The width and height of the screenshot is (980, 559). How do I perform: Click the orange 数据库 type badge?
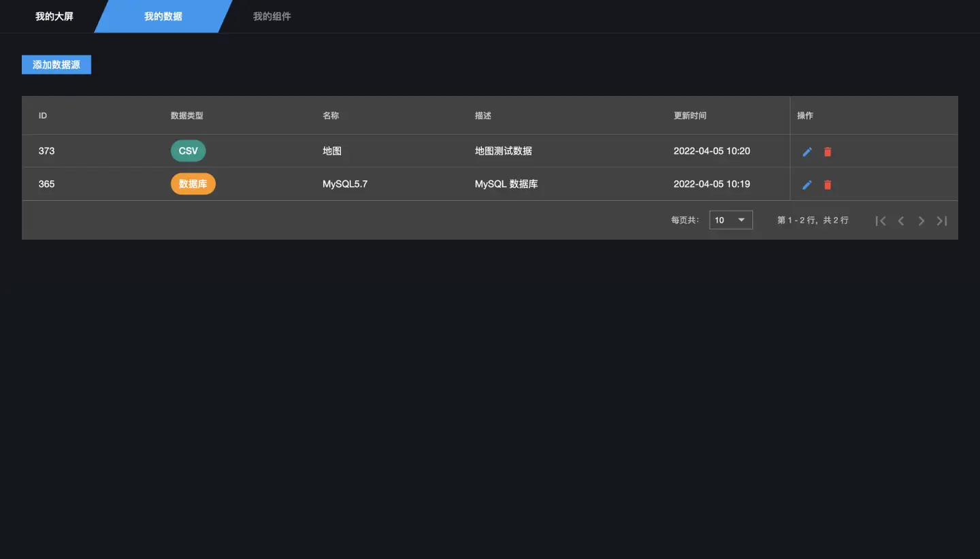pos(193,184)
